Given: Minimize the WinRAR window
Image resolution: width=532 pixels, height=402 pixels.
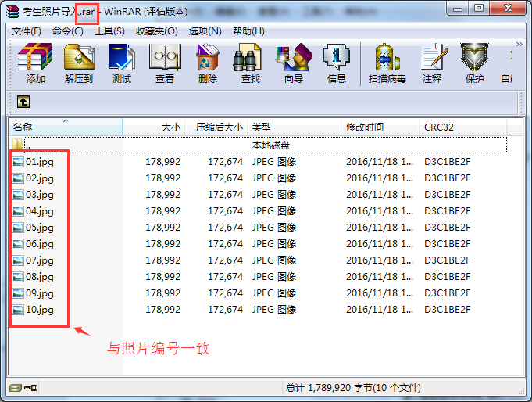Looking at the screenshot, I should coord(458,8).
